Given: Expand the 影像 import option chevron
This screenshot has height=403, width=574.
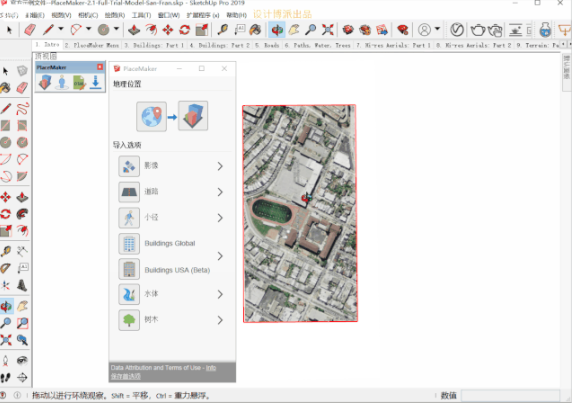Looking at the screenshot, I should [x=220, y=166].
